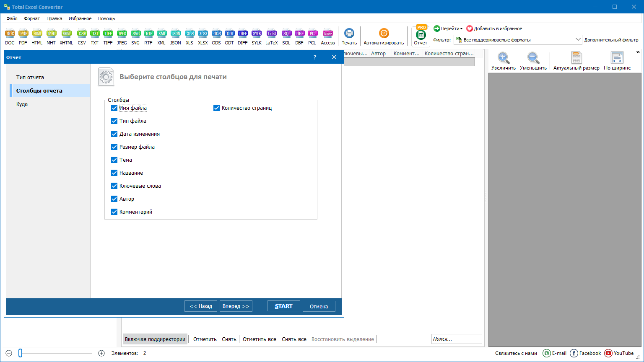The image size is (644, 362).
Task: Switch to the Куда wizard step
Action: point(22,104)
